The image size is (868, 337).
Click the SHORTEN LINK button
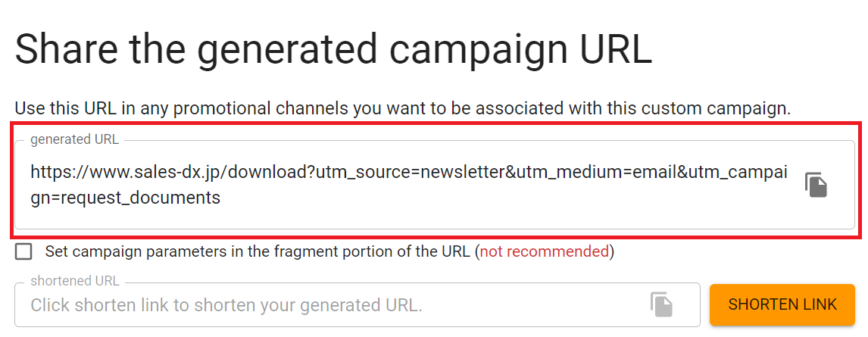(782, 304)
